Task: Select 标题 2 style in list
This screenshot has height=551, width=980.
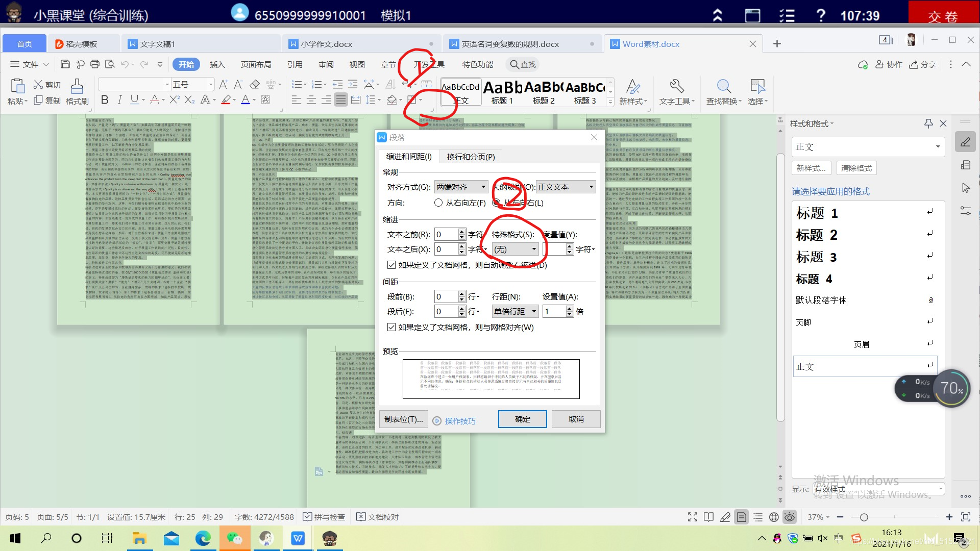Action: click(x=865, y=235)
